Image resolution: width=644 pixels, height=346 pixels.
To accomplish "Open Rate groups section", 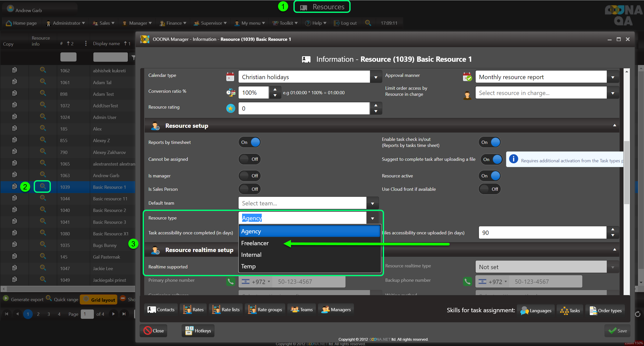I will pyautogui.click(x=265, y=309).
